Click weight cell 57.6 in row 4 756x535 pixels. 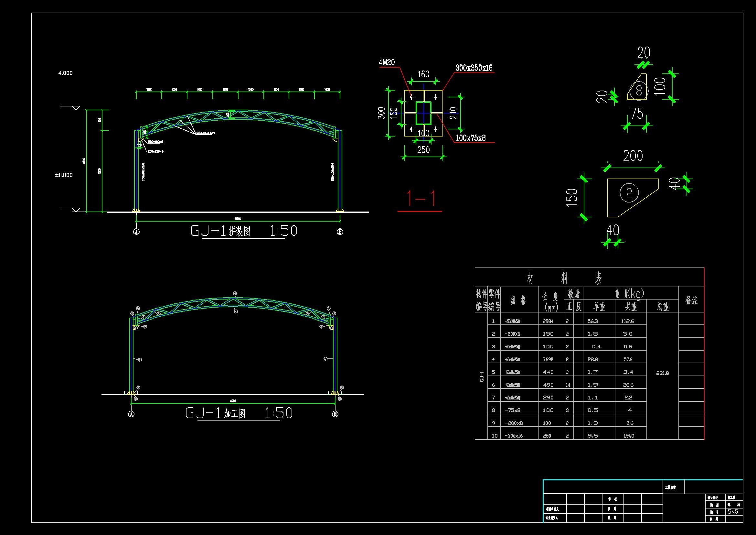[628, 359]
